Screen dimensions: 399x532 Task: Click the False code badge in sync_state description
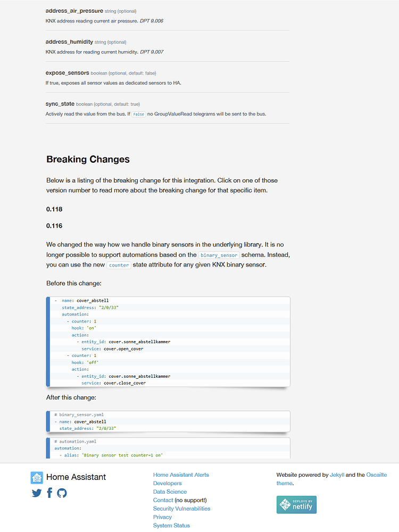[x=138, y=114]
